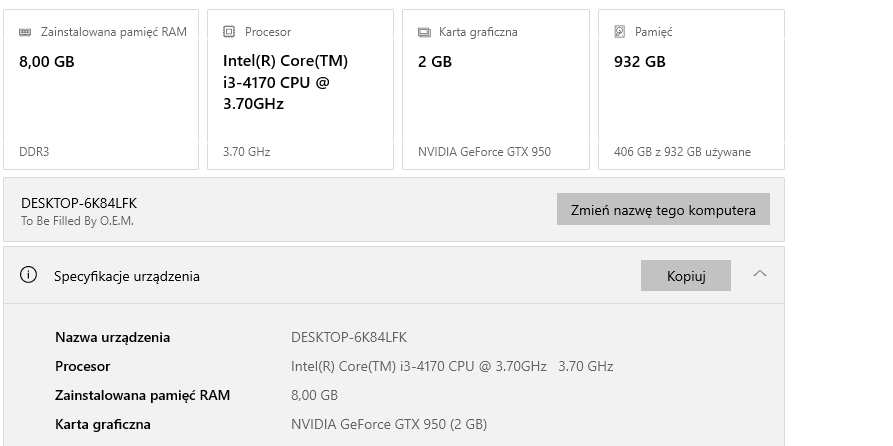Image resolution: width=893 pixels, height=446 pixels.
Task: Click the RAM memory chip icon
Action: pyautogui.click(x=25, y=32)
